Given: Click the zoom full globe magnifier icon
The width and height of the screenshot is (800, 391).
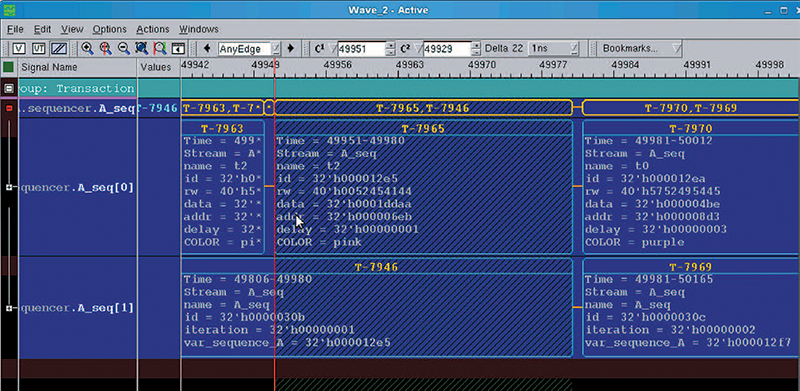Looking at the screenshot, I should pos(141,48).
